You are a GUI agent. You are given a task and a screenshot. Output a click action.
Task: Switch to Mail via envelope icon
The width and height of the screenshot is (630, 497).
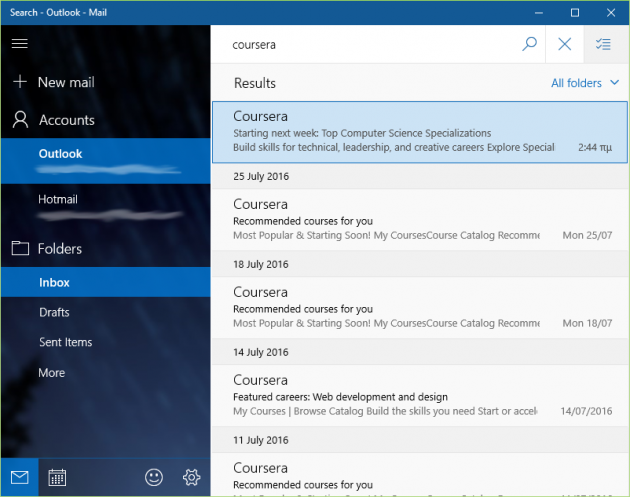19,477
